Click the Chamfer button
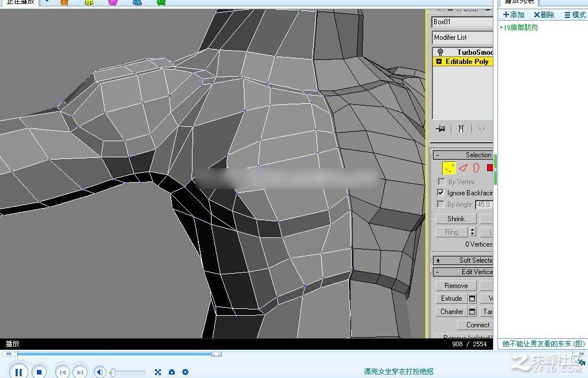588x378 pixels. [451, 312]
